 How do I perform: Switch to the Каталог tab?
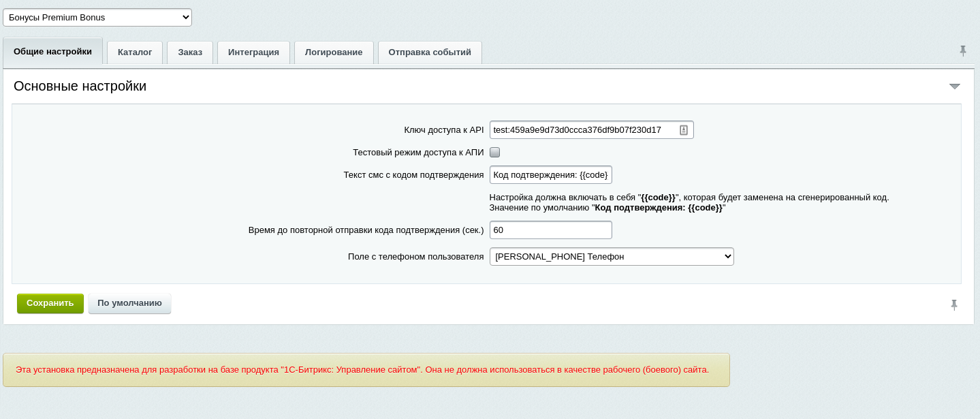point(135,52)
